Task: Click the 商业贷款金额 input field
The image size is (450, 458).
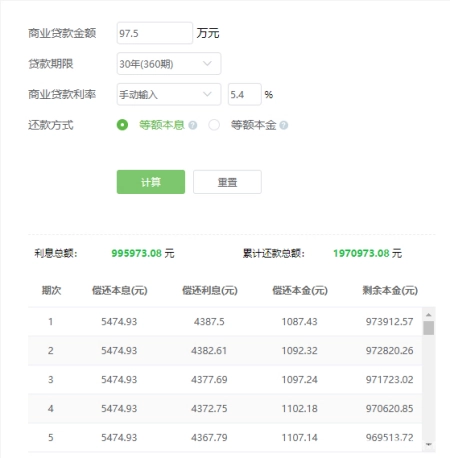Action: tap(155, 33)
